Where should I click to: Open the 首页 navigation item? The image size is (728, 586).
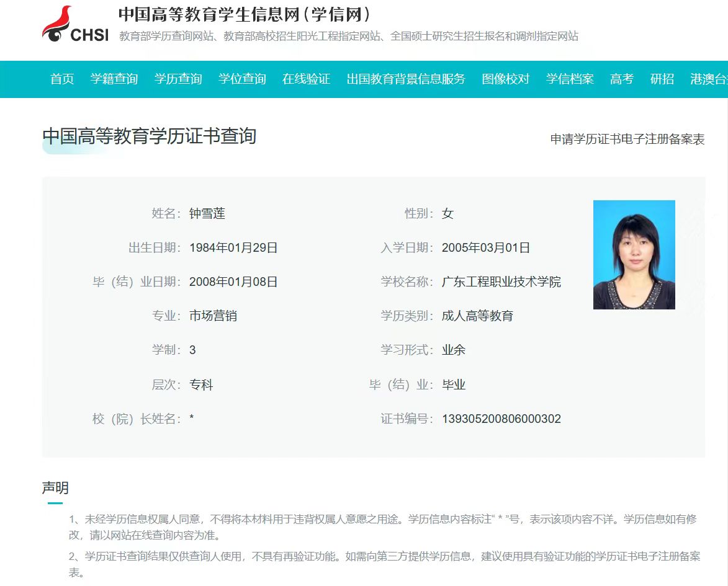click(62, 79)
